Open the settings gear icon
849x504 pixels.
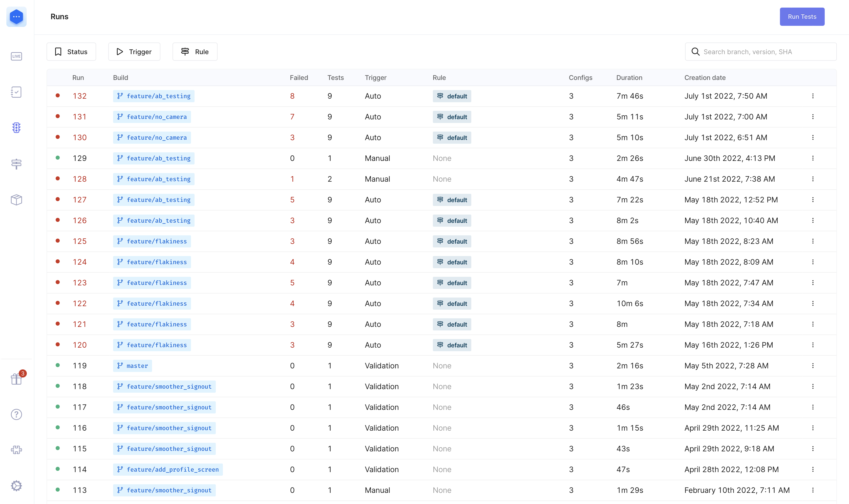point(16,486)
